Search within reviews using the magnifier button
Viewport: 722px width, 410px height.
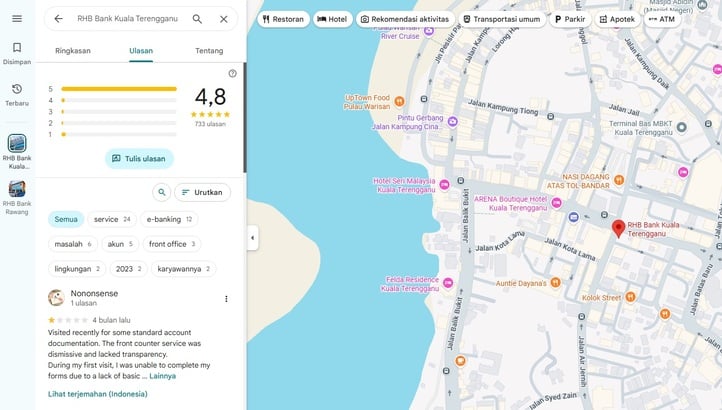point(162,192)
